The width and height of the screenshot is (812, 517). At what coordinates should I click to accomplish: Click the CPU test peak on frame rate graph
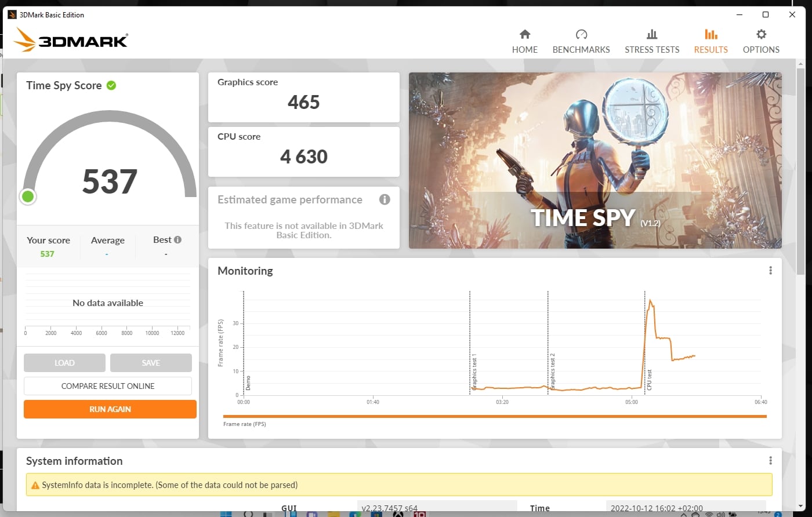tap(650, 301)
